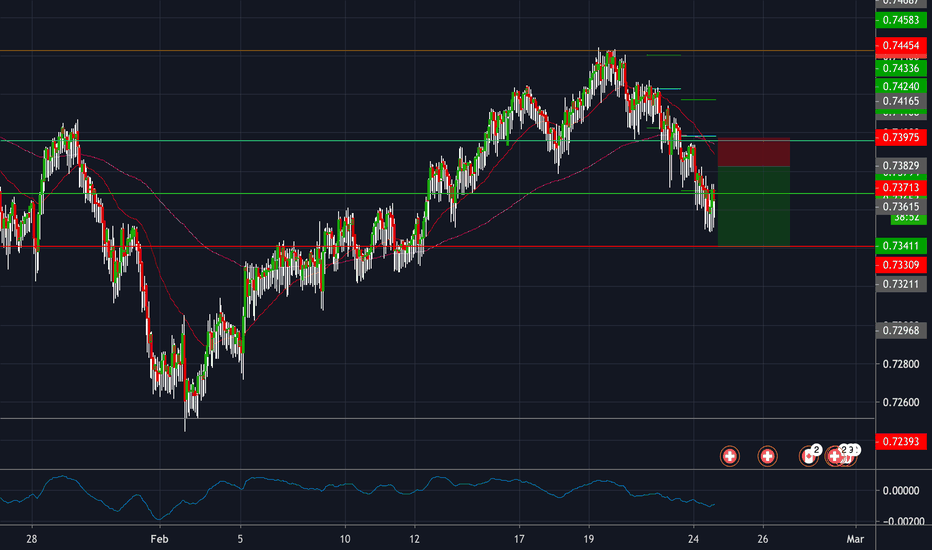Click the green 0.74583 price label

tap(900, 20)
